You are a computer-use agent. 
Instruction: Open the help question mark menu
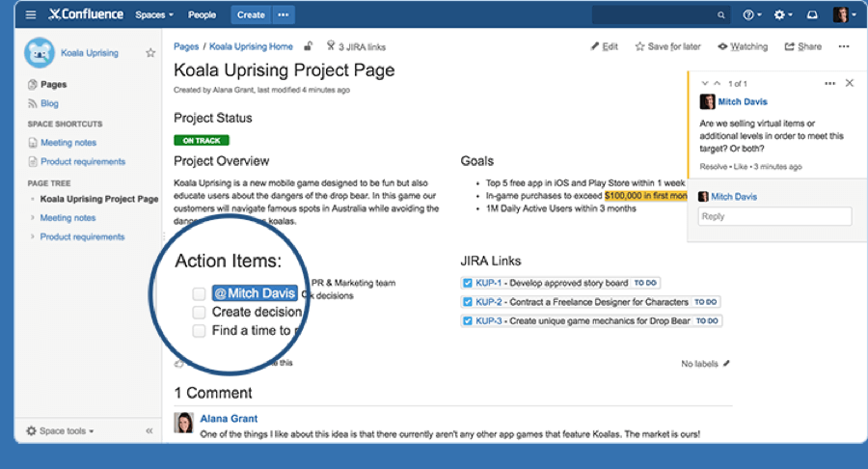click(x=750, y=14)
